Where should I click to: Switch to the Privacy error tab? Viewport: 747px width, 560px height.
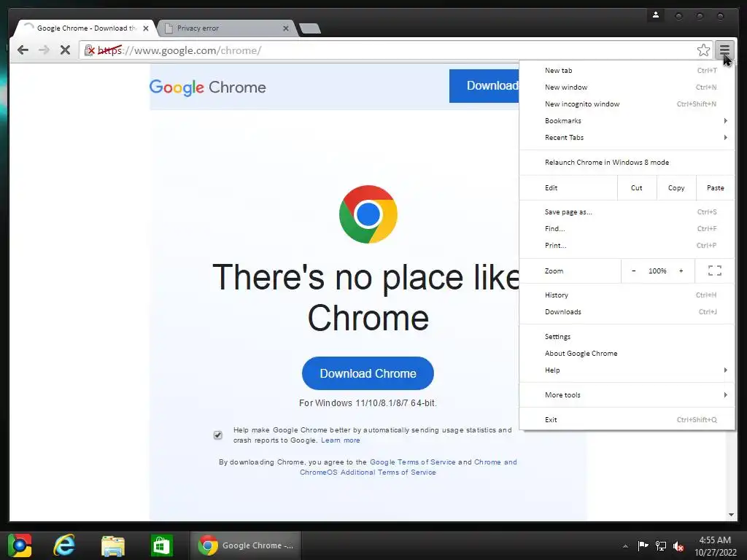coord(228,28)
